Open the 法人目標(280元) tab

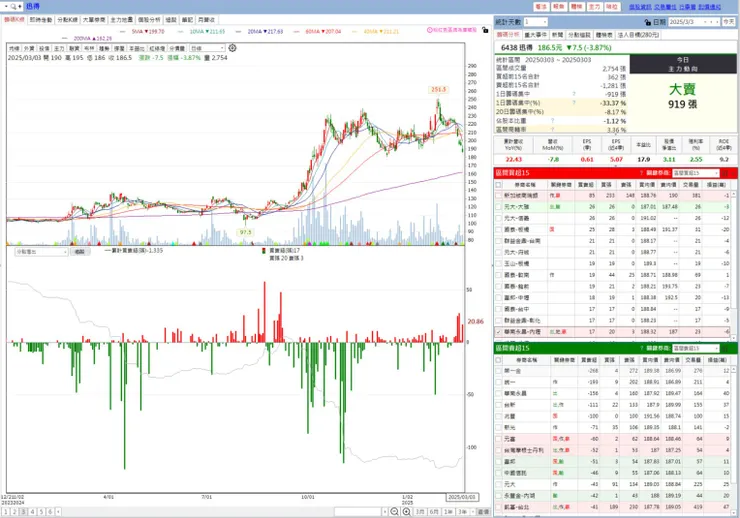(639, 35)
